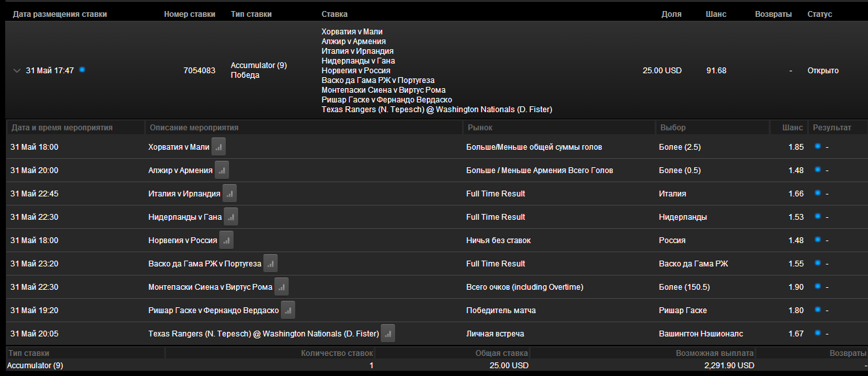
Task: Click market Победитель матча
Action: [501, 311]
